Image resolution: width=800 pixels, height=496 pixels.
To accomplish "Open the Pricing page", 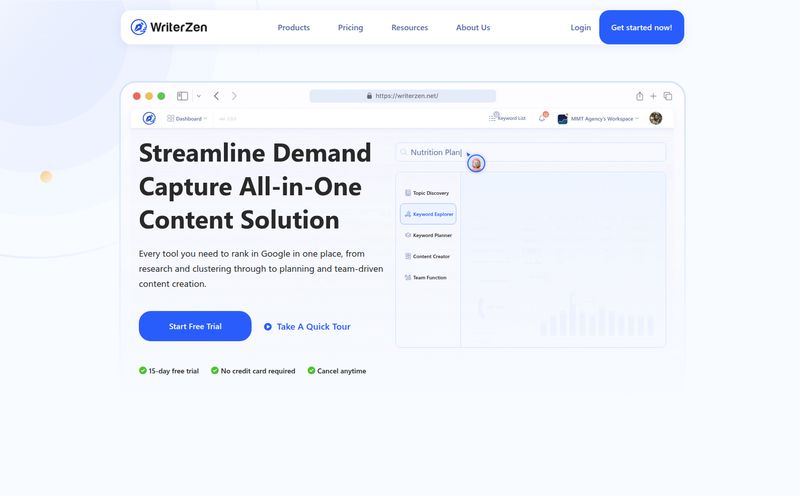I will 351,28.
